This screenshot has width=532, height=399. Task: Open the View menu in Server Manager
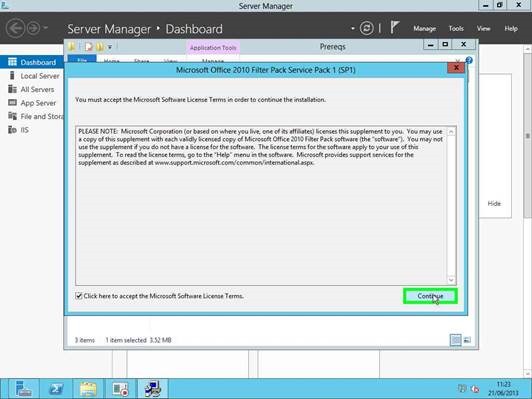point(483,28)
